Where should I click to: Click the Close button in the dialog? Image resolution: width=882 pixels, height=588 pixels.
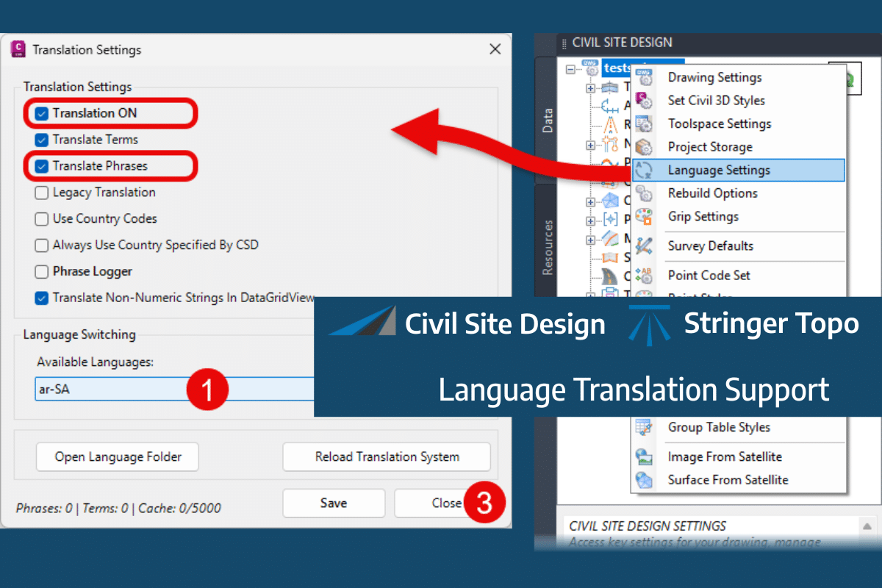445,503
